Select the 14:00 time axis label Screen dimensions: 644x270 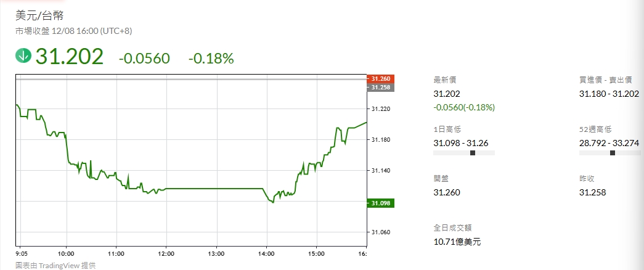pos(266,253)
